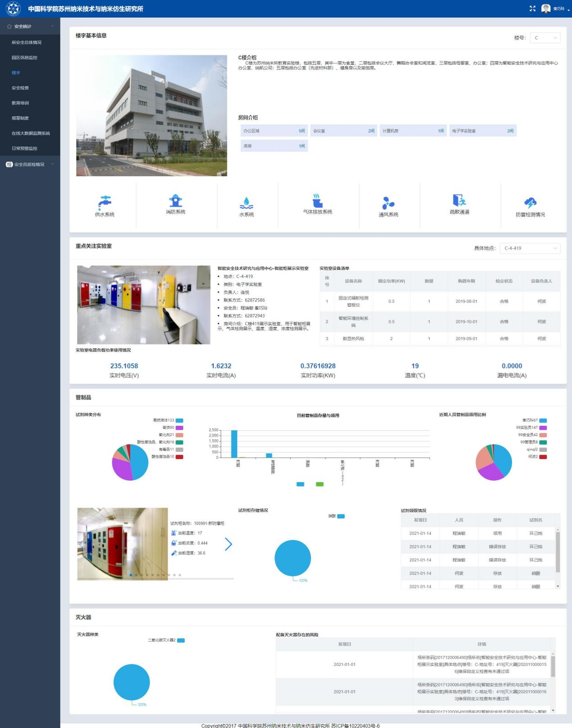This screenshot has width=572, height=728.
Task: Expand the 安全员巡检情况 sidebar section
Action: [30, 164]
